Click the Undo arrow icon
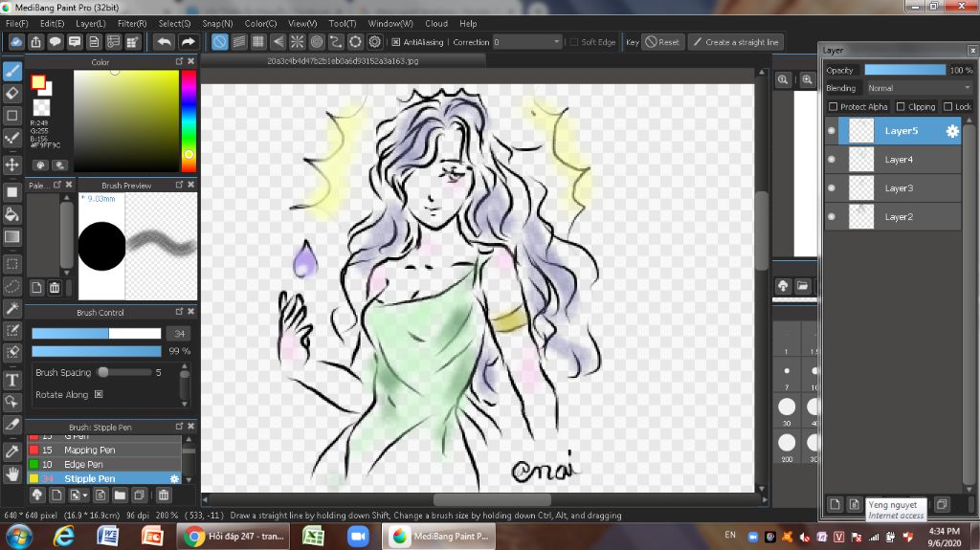The image size is (980, 550). point(164,42)
